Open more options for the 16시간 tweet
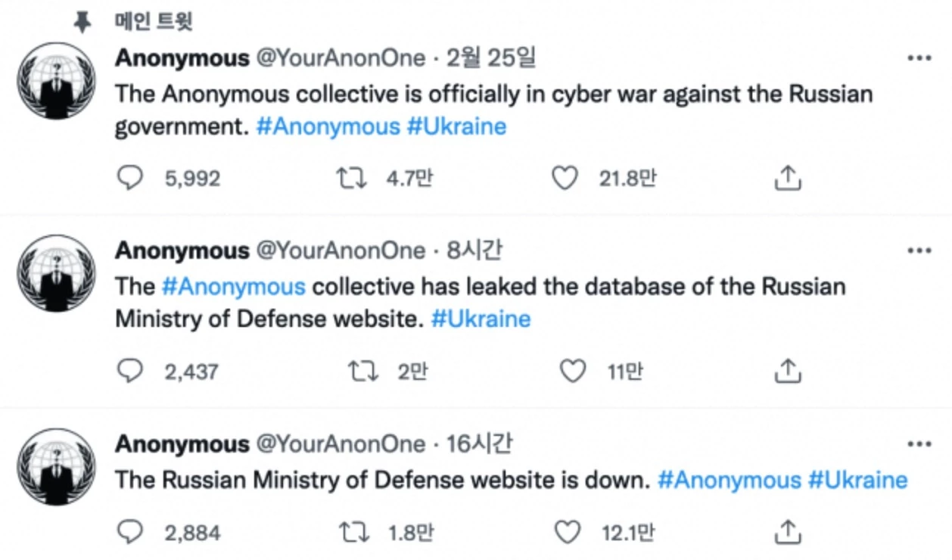The height and width of the screenshot is (560, 952). click(x=919, y=444)
